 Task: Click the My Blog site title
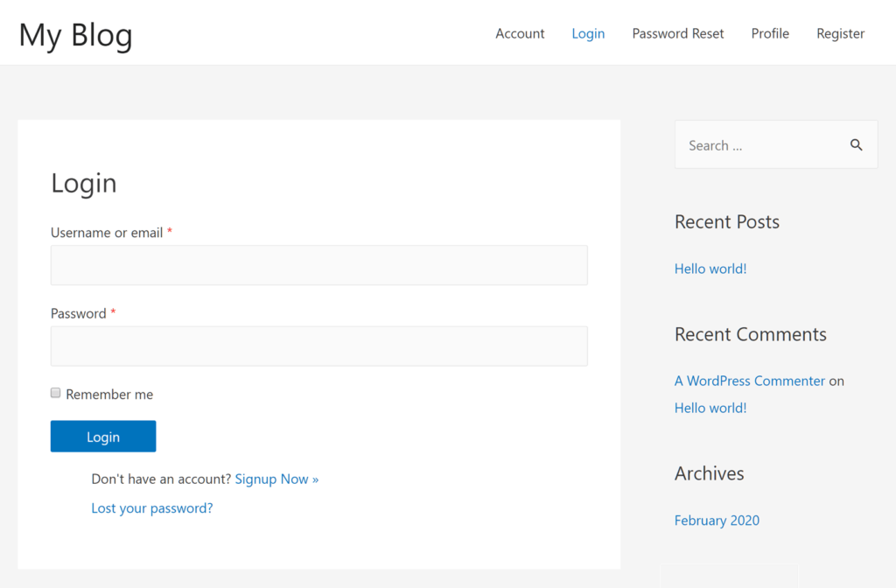(x=75, y=35)
